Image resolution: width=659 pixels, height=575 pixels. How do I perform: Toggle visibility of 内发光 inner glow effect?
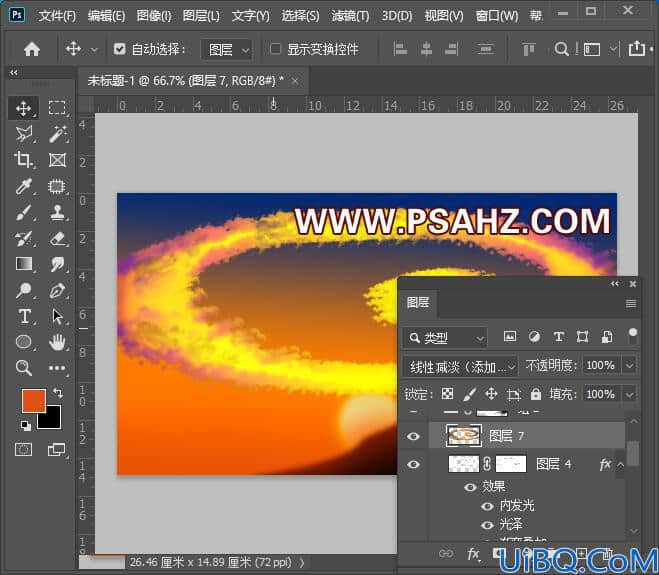pos(487,506)
